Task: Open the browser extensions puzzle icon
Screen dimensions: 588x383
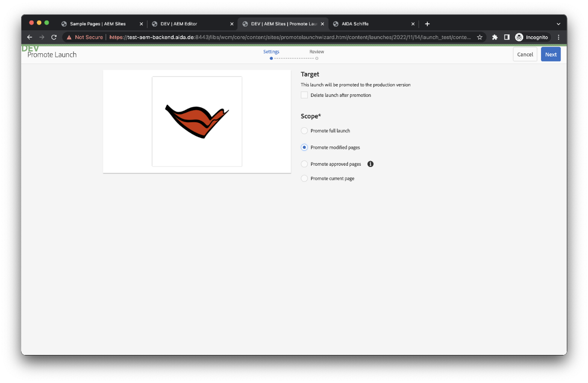Action: click(x=495, y=37)
